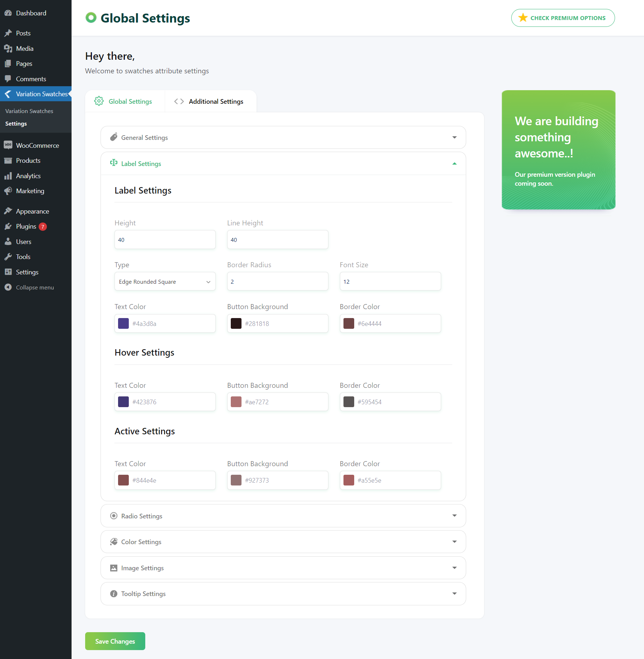The height and width of the screenshot is (659, 644).
Task: Click the radio icon beside Radio Settings
Action: click(114, 516)
